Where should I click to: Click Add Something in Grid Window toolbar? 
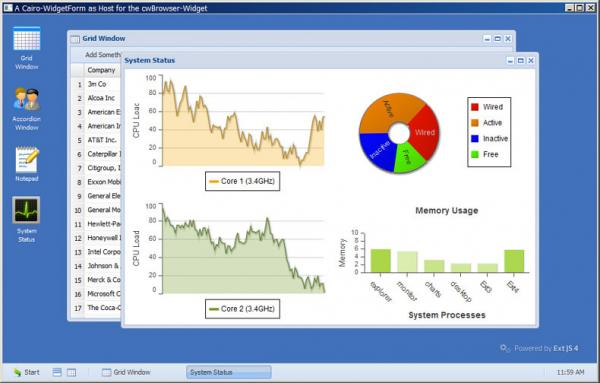[x=103, y=55]
